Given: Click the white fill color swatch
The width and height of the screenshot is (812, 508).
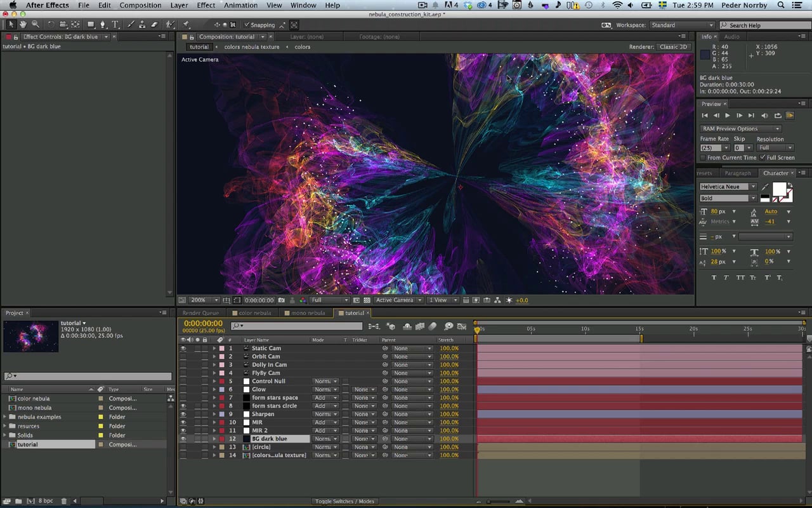Looking at the screenshot, I should click(779, 189).
